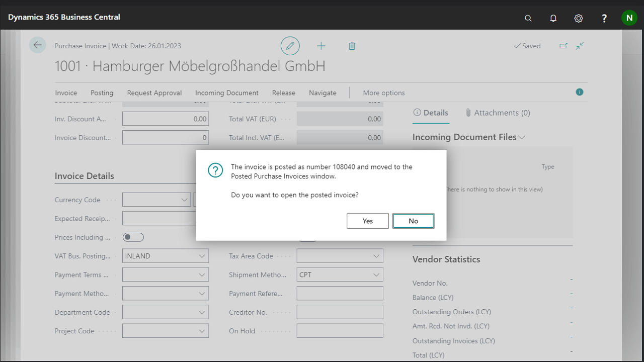The image size is (644, 362).
Task: Create new invoice with plus icon
Action: 321,46
